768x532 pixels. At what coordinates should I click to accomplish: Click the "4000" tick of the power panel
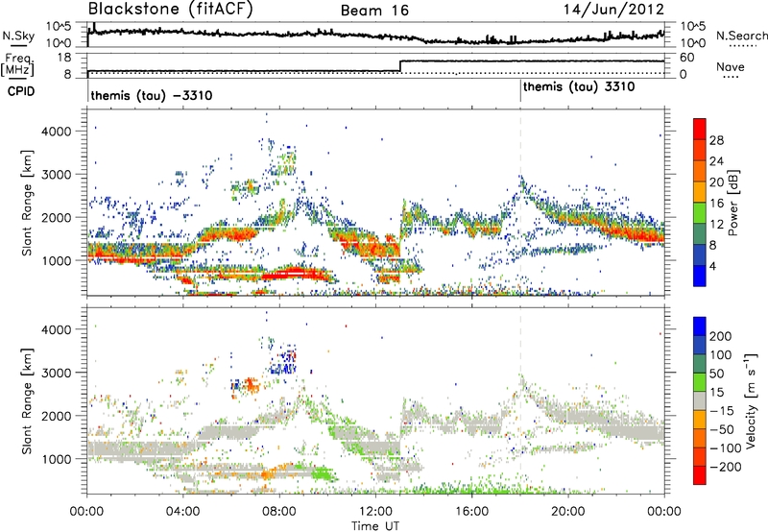(x=56, y=132)
